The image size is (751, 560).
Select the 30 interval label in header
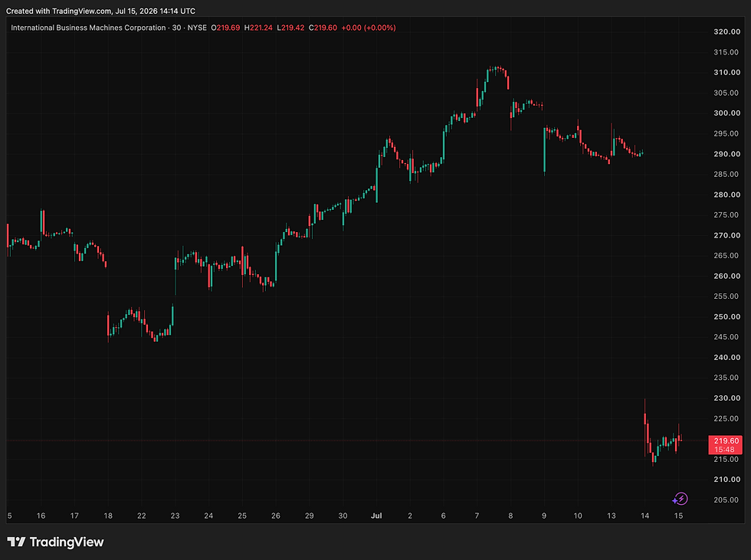(x=176, y=28)
